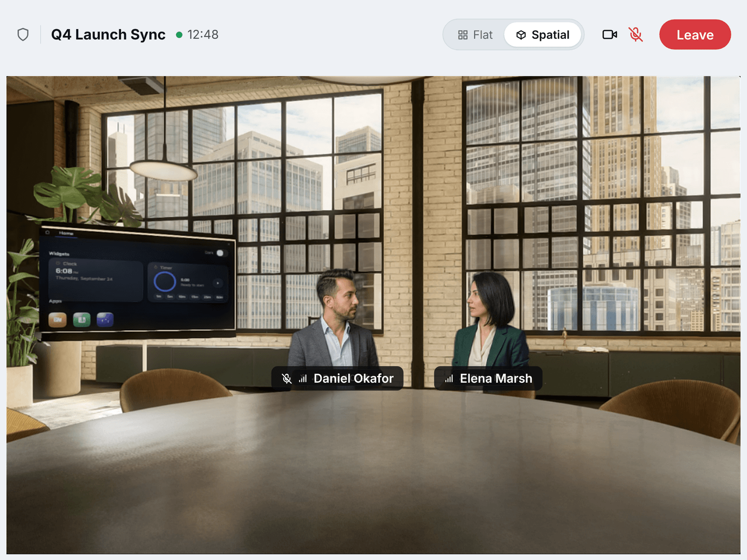
Task: Click the green recording status dot
Action: coord(179,35)
